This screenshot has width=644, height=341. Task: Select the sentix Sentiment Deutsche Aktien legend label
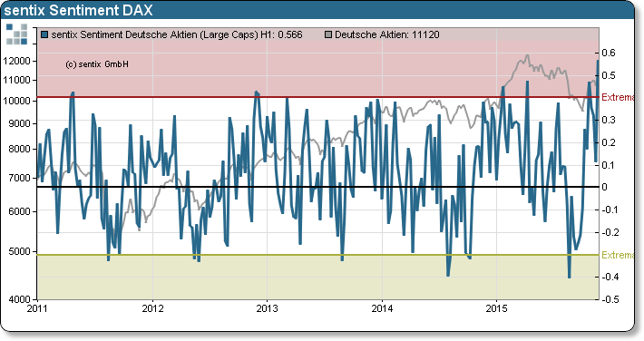(x=177, y=35)
